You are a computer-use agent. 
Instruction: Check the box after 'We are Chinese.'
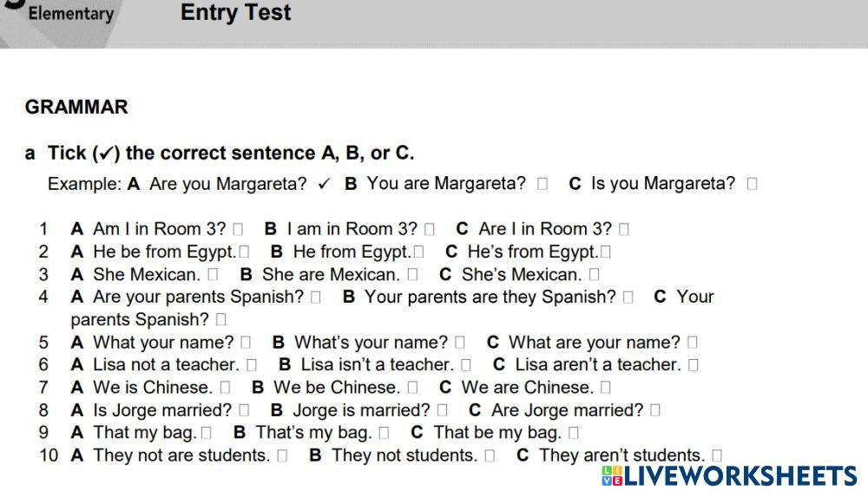coord(606,388)
